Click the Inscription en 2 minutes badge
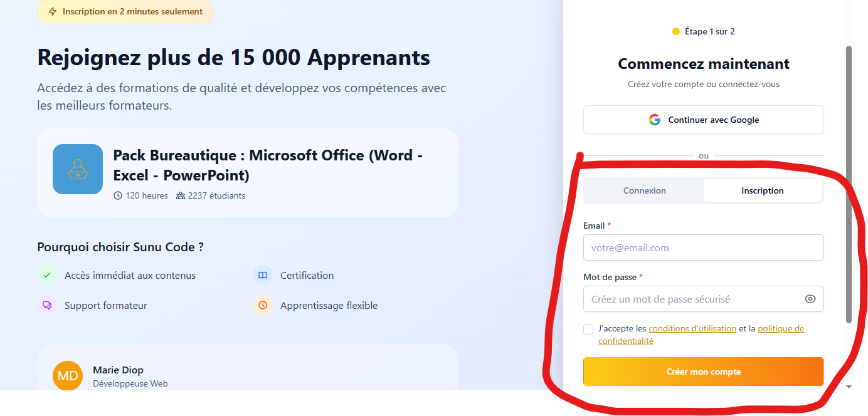Image resolution: width=868 pixels, height=416 pixels. coord(125,12)
